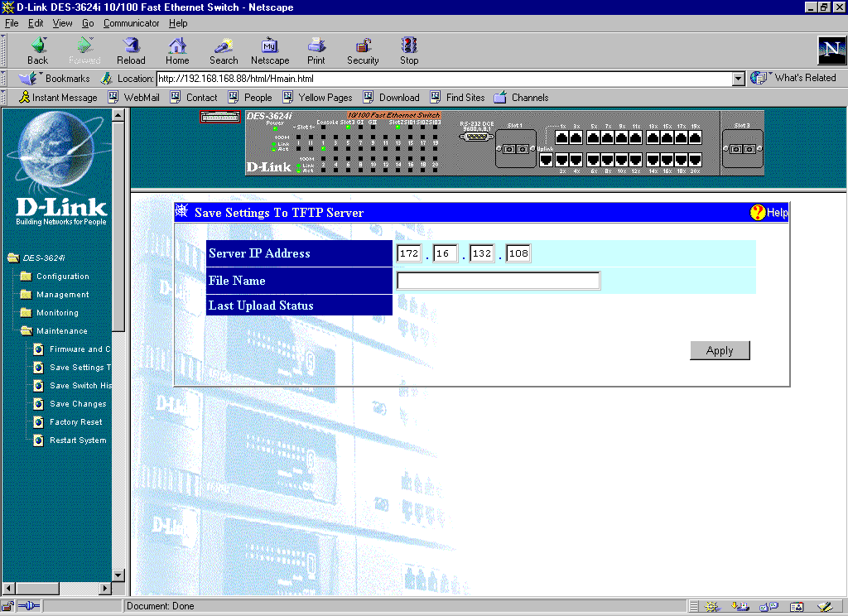Image resolution: width=848 pixels, height=616 pixels.
Task: Click sidebar vertical scrollbar down arrow
Action: [x=118, y=575]
